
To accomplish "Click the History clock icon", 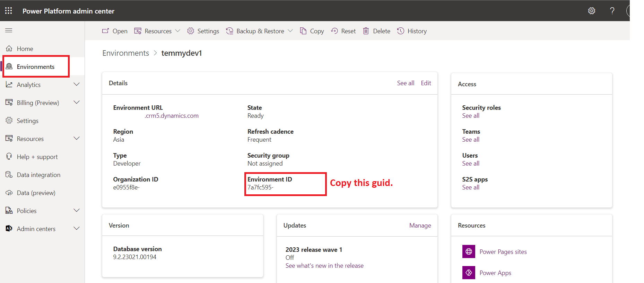I will [x=401, y=31].
